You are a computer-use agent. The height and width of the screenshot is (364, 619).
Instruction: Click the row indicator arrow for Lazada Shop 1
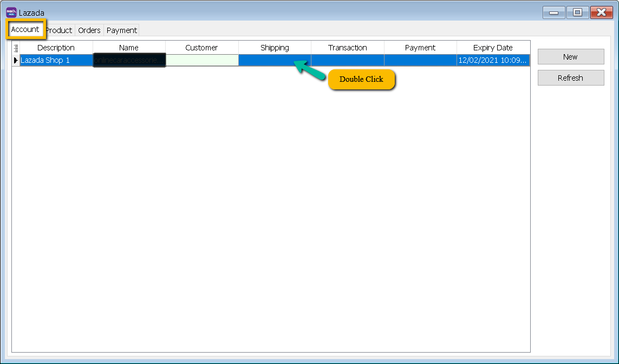pos(16,61)
